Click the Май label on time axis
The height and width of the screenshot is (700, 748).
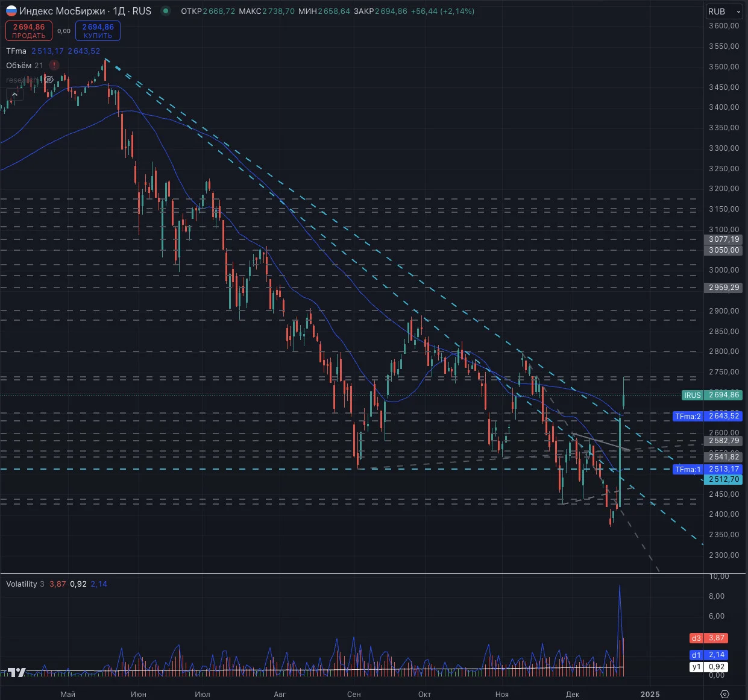click(68, 694)
